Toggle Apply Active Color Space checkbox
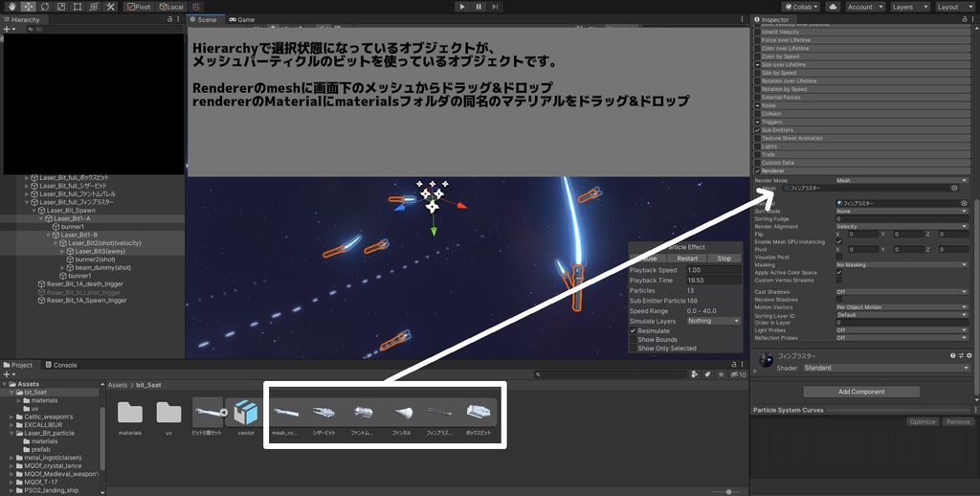This screenshot has height=496, width=980. tap(839, 273)
